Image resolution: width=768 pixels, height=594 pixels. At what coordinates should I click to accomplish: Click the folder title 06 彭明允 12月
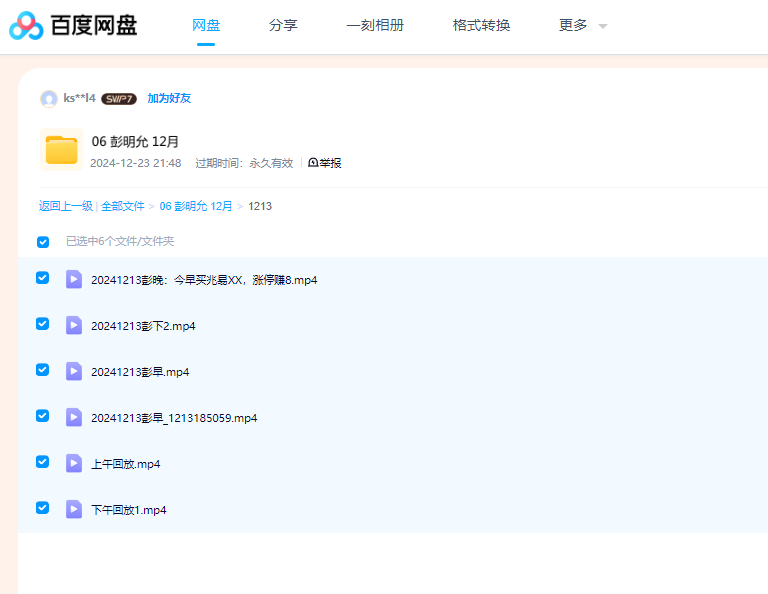click(x=135, y=142)
